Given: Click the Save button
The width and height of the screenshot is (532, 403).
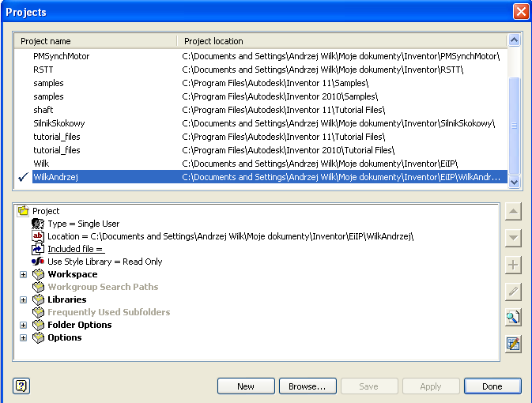Looking at the screenshot, I should click(369, 386).
